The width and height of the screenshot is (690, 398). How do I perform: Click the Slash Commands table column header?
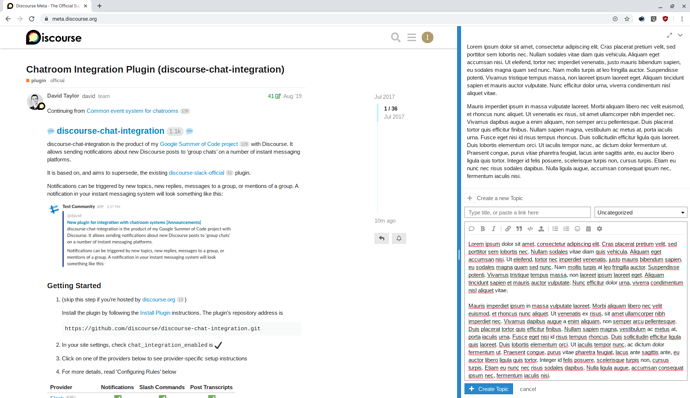pos(162,387)
